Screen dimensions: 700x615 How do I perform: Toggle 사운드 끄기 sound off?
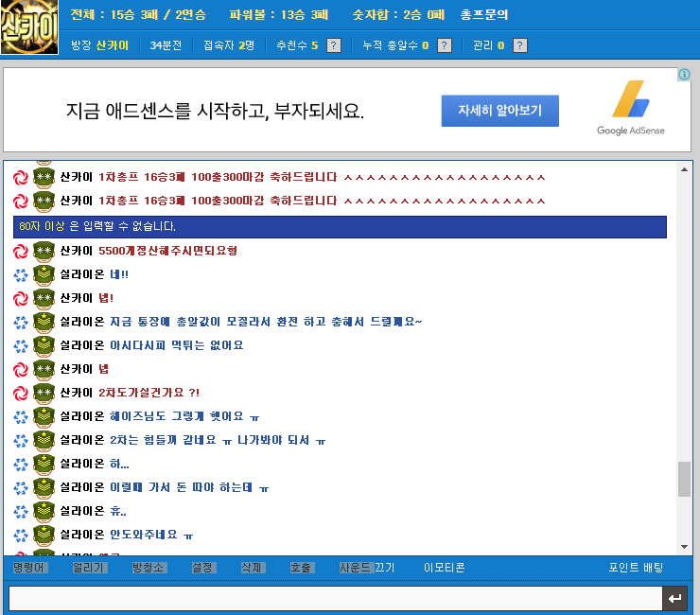(x=367, y=568)
